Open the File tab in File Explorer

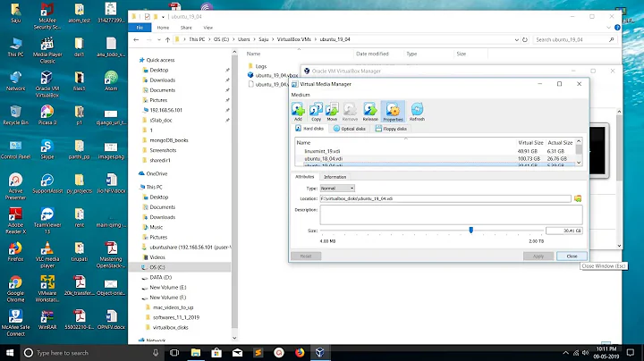[x=140, y=28]
